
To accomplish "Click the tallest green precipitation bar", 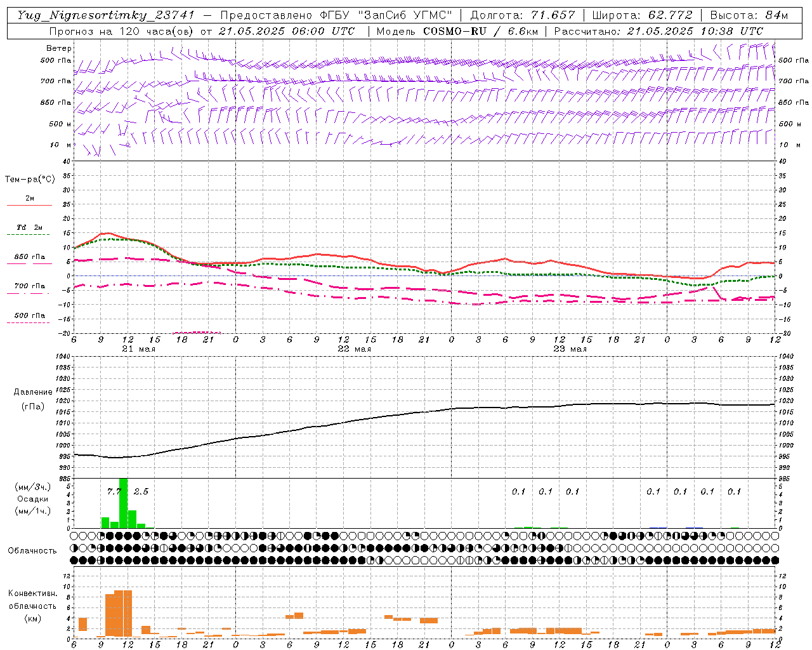I will 123,503.
